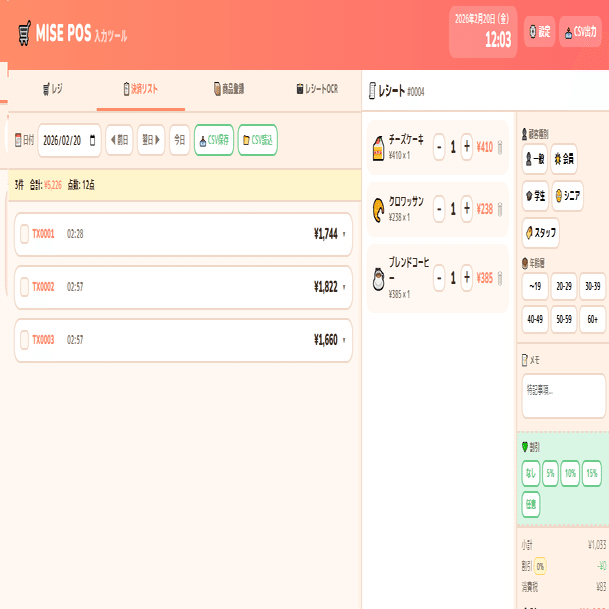
Task: Check the TX0002 transaction checkbox
Action: (24, 287)
